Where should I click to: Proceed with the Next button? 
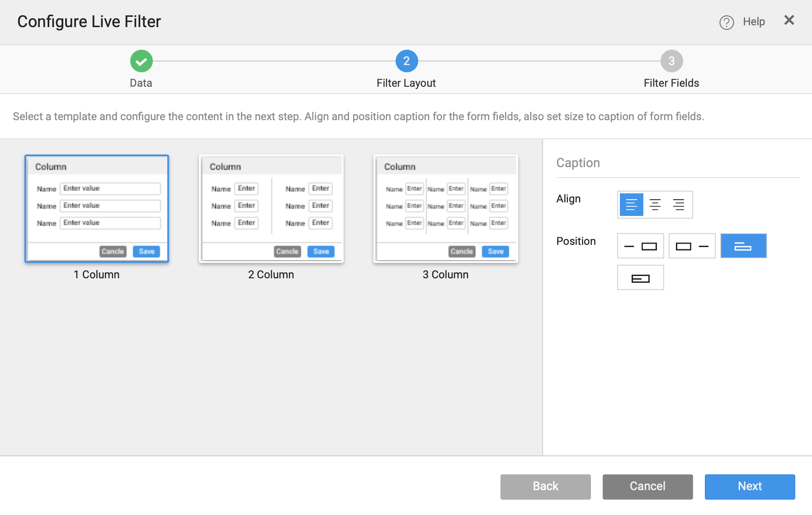click(x=750, y=487)
